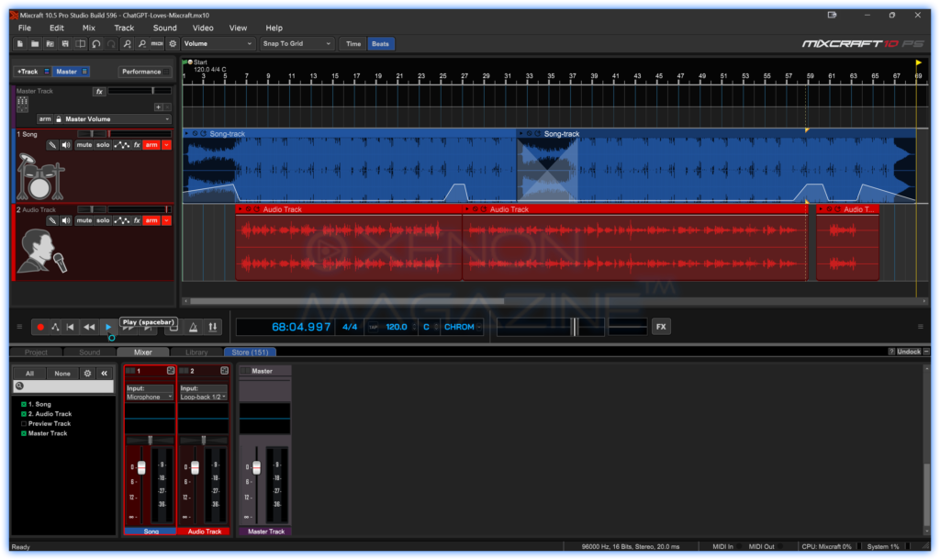Screen dimensions: 940x560
Task: Toggle 2. Audio Track checkbox in mixer list
Action: (23, 414)
